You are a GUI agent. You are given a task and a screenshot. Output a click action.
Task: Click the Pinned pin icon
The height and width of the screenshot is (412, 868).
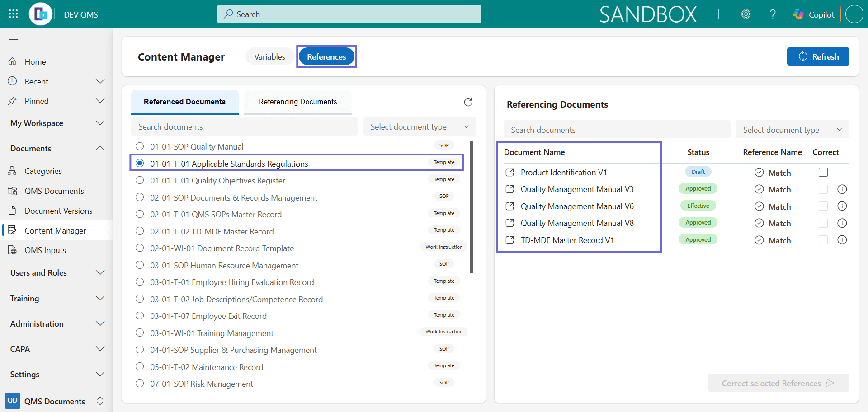point(13,101)
